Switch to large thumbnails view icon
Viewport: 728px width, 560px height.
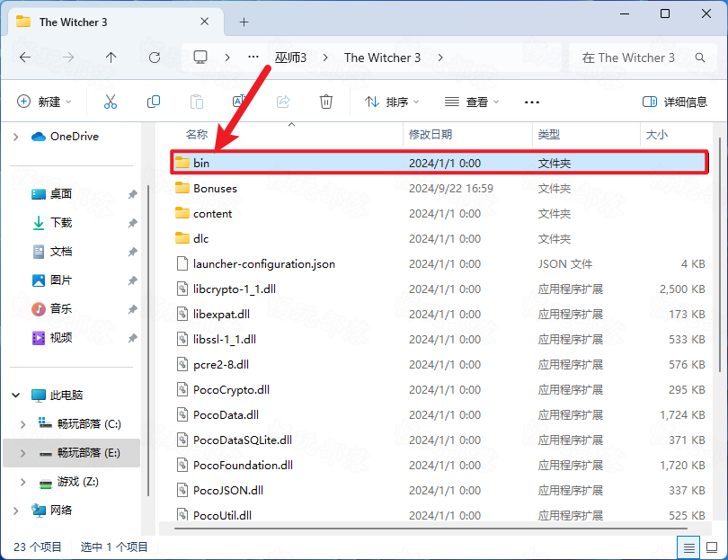tap(712, 548)
